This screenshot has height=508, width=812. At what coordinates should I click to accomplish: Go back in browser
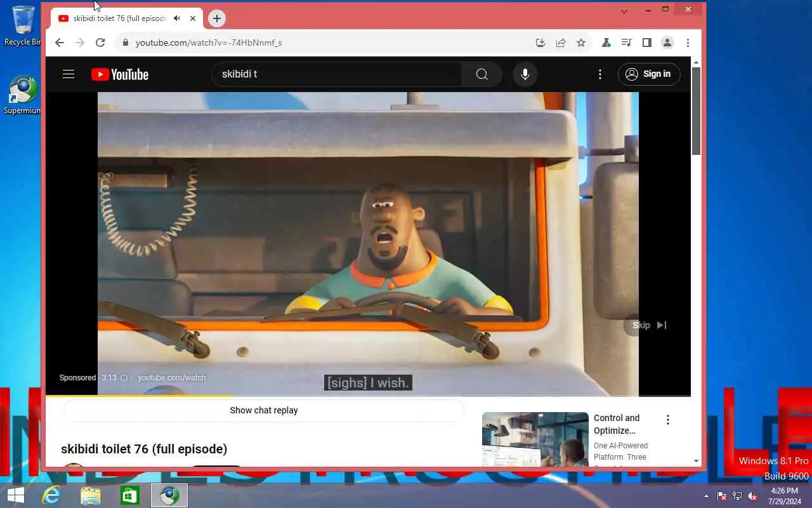point(59,43)
